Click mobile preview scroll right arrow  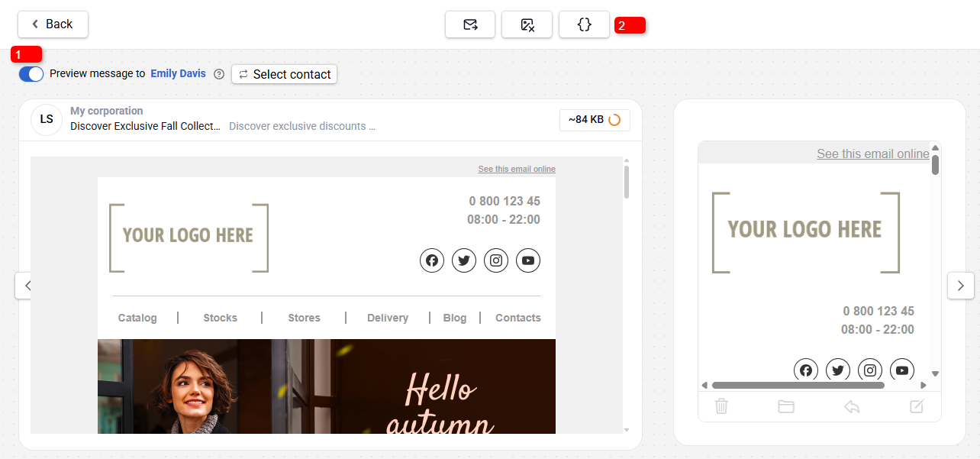924,386
